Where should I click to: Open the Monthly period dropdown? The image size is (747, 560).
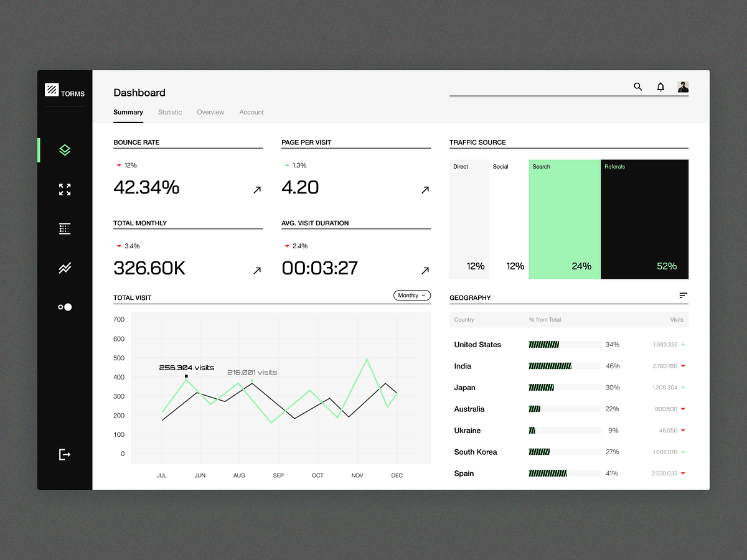[x=411, y=295]
